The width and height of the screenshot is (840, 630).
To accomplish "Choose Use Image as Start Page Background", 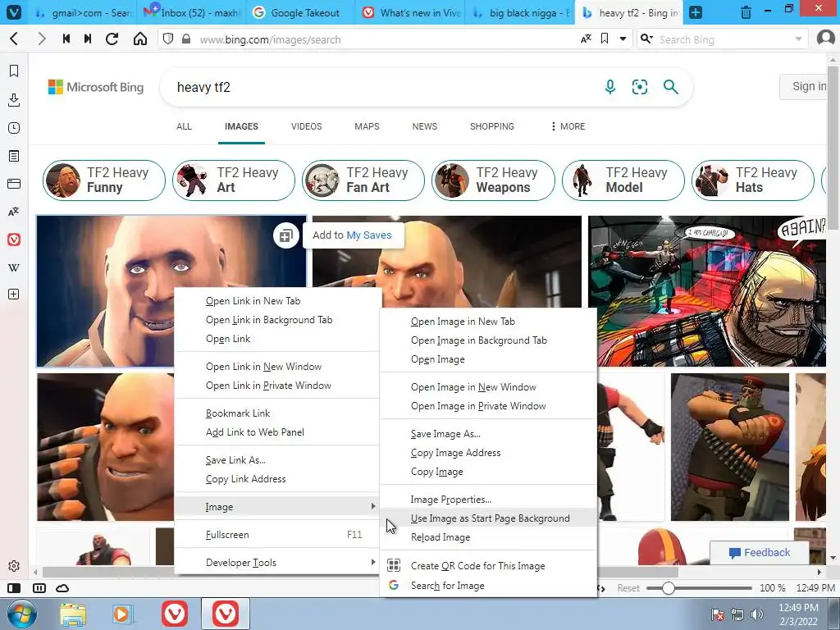I will click(x=488, y=518).
